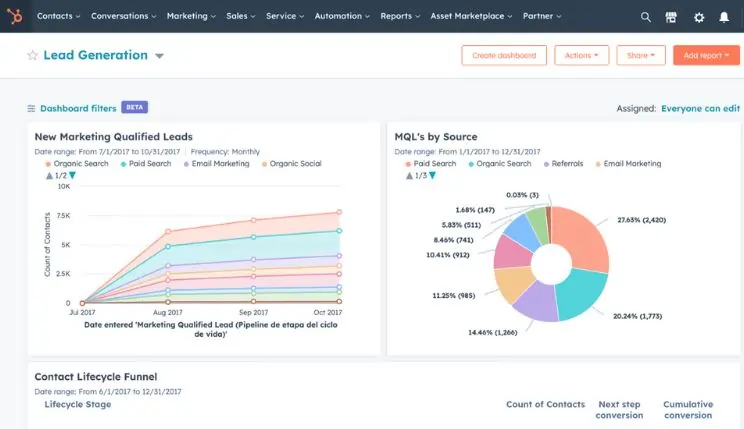Open the Reports menu
This screenshot has height=429, width=744.
(400, 17)
